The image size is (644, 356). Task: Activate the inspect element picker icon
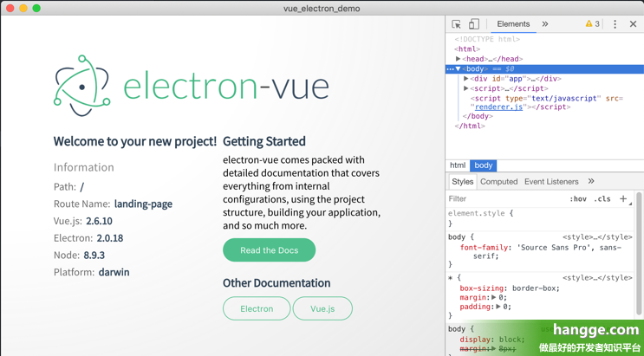tap(456, 24)
